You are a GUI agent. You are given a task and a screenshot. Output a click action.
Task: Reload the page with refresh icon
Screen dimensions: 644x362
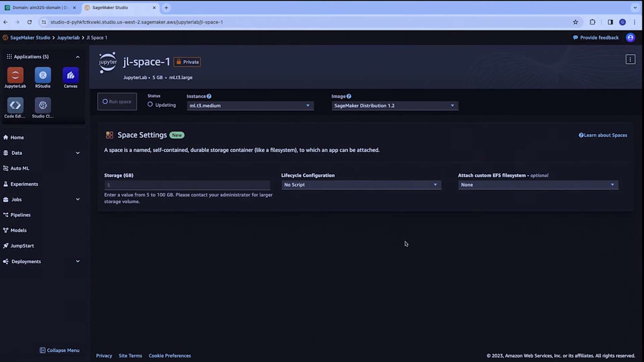pyautogui.click(x=30, y=22)
